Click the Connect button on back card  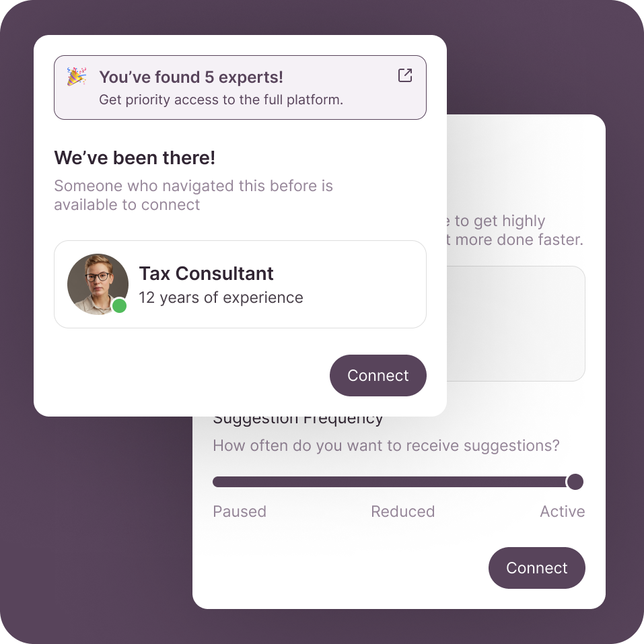point(536,567)
